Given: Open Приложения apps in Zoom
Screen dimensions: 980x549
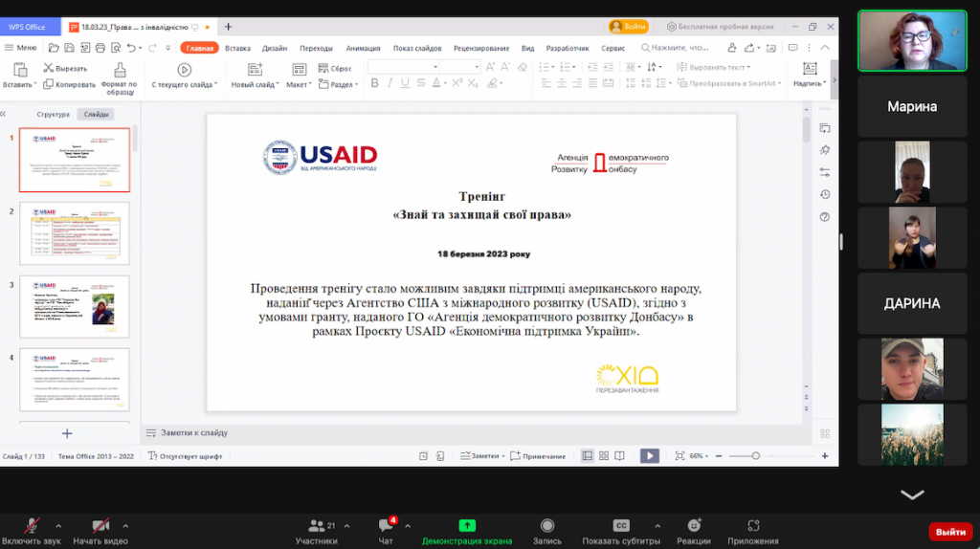Looking at the screenshot, I should click(753, 532).
